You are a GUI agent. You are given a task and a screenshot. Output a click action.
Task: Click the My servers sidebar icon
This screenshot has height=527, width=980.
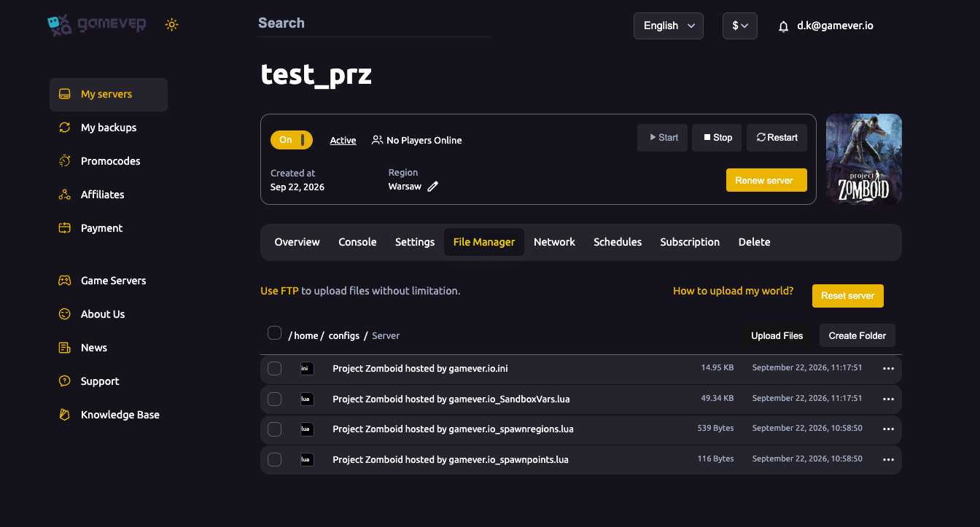click(65, 94)
